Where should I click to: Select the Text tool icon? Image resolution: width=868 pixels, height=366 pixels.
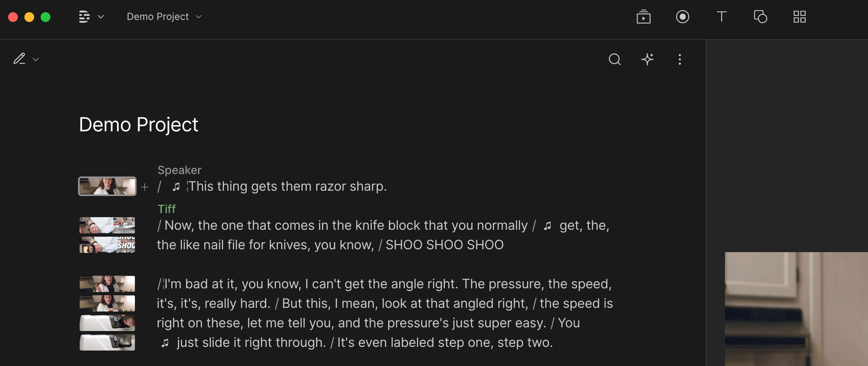tap(721, 17)
